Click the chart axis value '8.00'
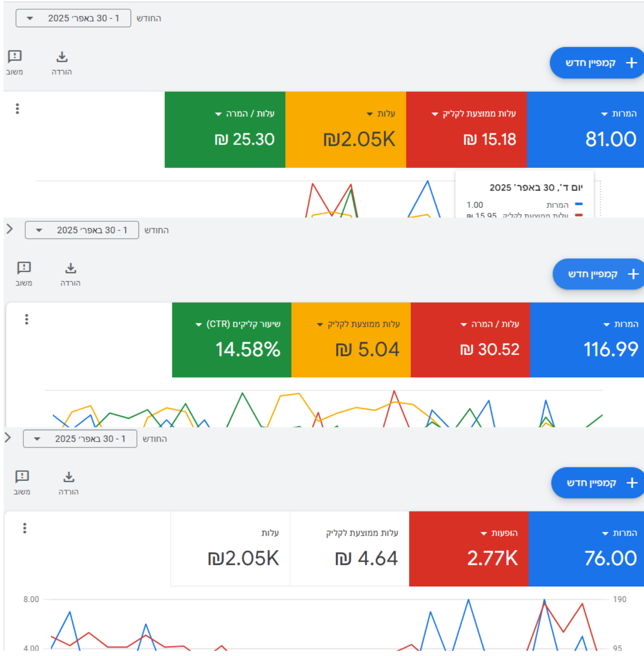The width and height of the screenshot is (644, 656). (x=31, y=599)
